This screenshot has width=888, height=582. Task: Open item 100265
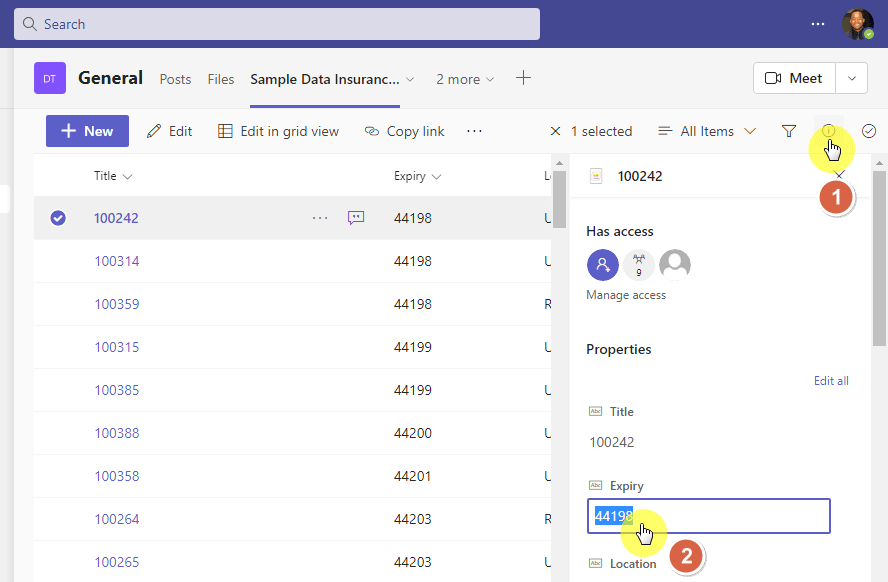117,562
